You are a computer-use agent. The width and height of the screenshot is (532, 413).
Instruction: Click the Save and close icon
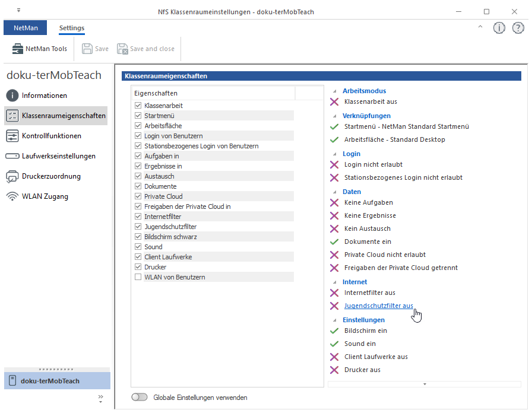tap(122, 49)
